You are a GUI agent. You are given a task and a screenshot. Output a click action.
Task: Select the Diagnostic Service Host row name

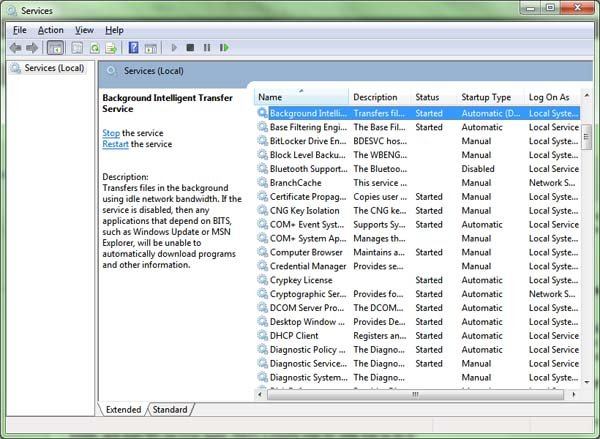pos(308,364)
